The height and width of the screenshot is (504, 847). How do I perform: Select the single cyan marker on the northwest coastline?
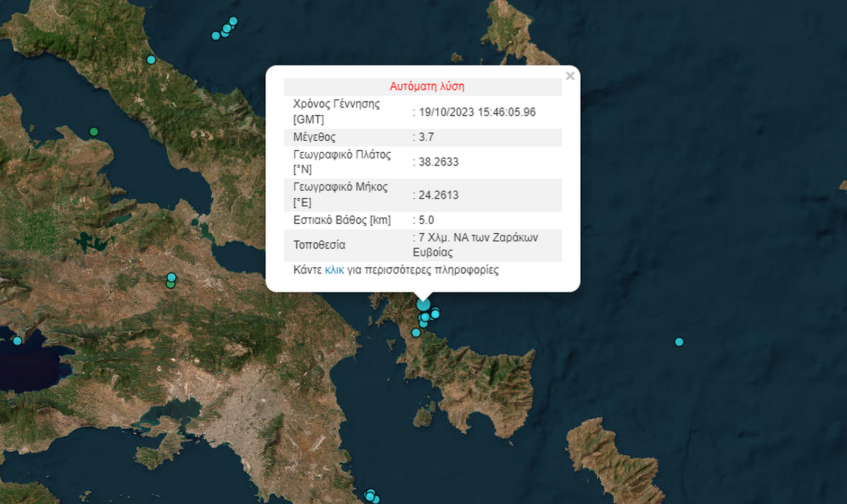pos(151,60)
